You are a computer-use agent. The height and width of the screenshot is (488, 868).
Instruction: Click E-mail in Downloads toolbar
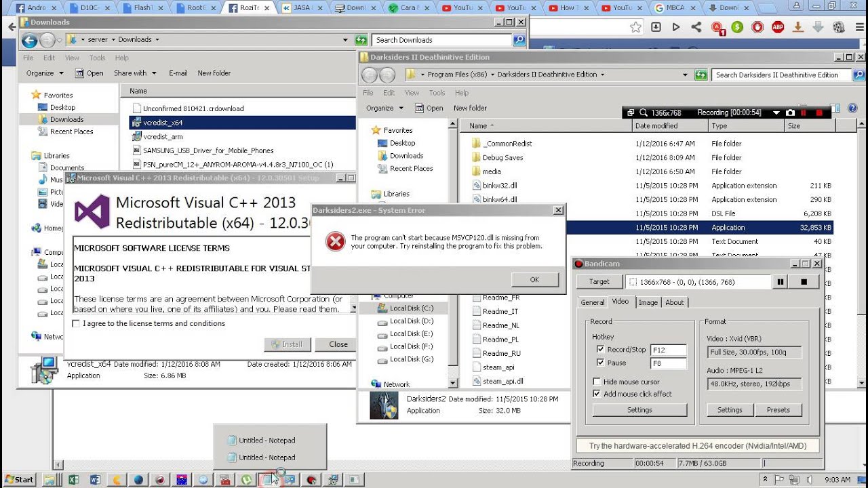coord(178,73)
